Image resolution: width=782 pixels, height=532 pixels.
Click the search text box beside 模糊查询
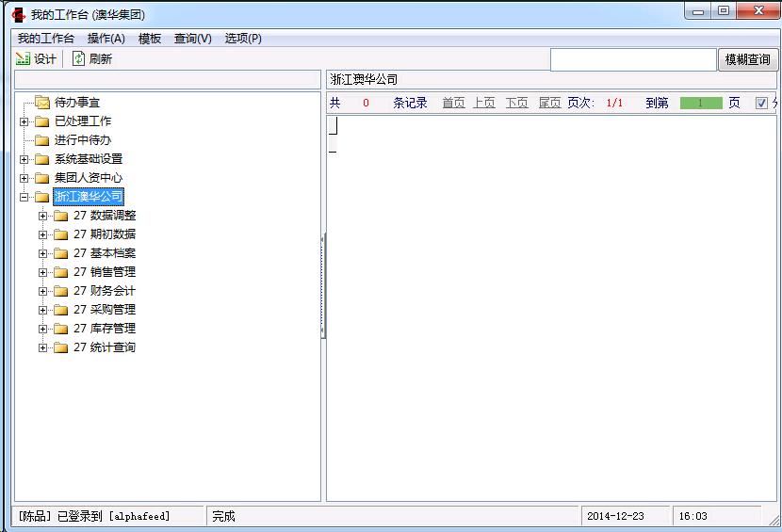pyautogui.click(x=633, y=60)
